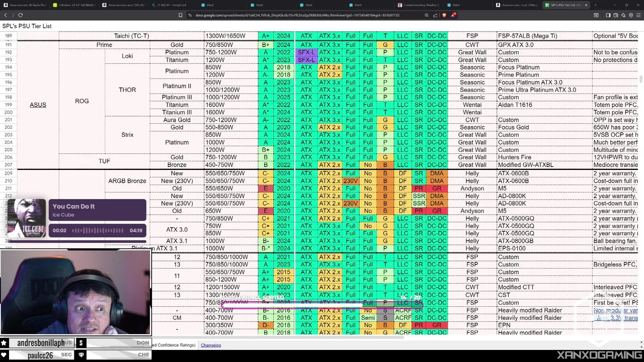The width and height of the screenshot is (644, 362).
Task: Click the music player waveform progress bar
Action: pos(98,231)
